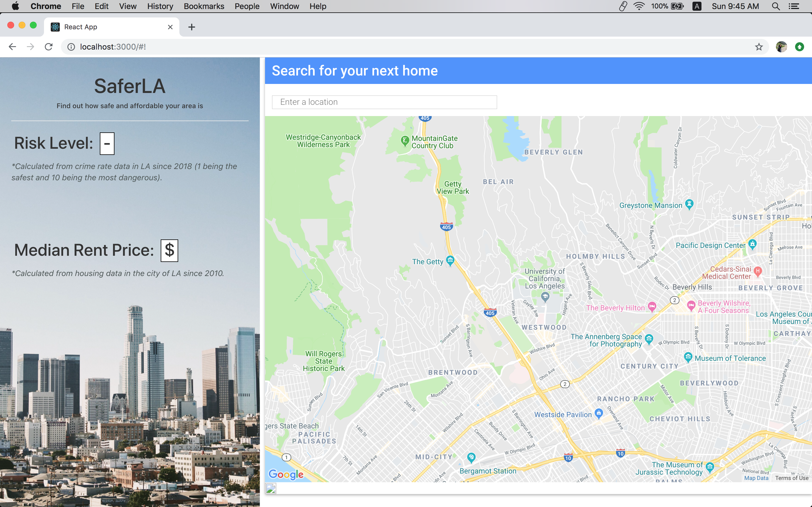Open the new tab plus button

192,27
